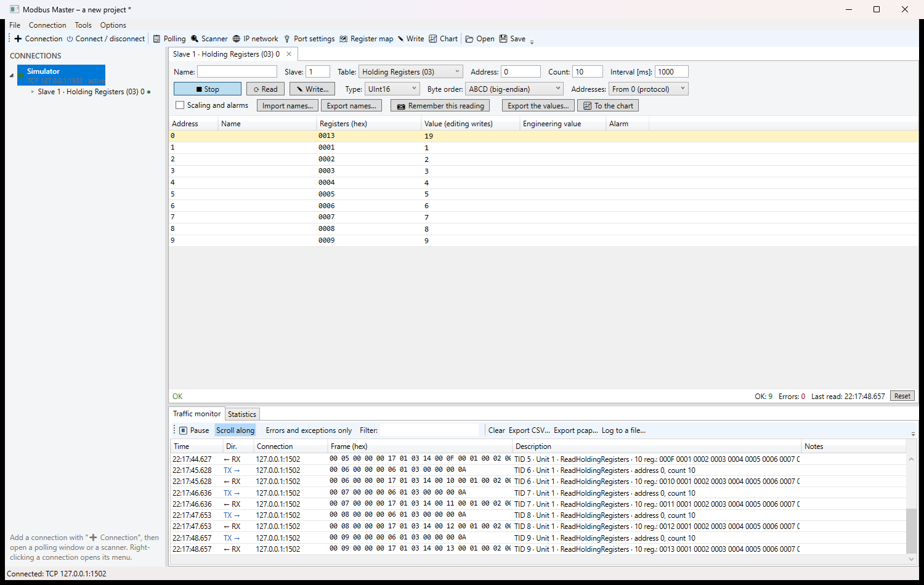The width and height of the screenshot is (924, 585).
Task: Save the project with Save icon
Action: coord(503,39)
